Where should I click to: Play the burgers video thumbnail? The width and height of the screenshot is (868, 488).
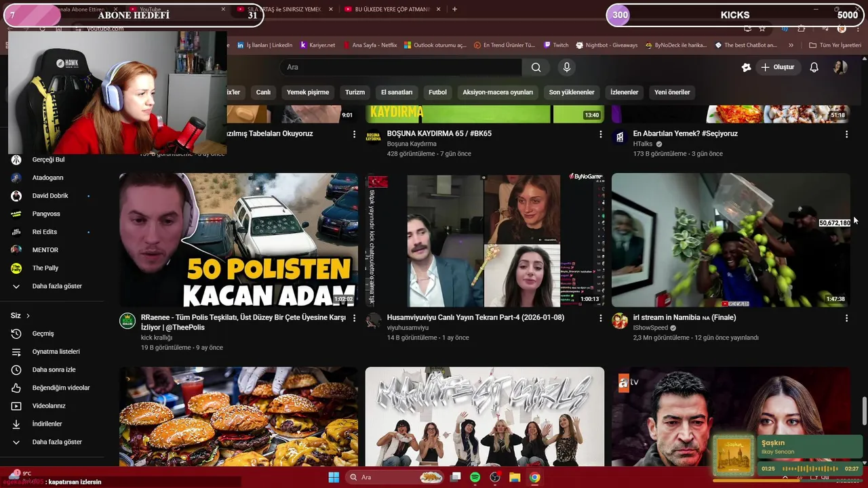239,417
